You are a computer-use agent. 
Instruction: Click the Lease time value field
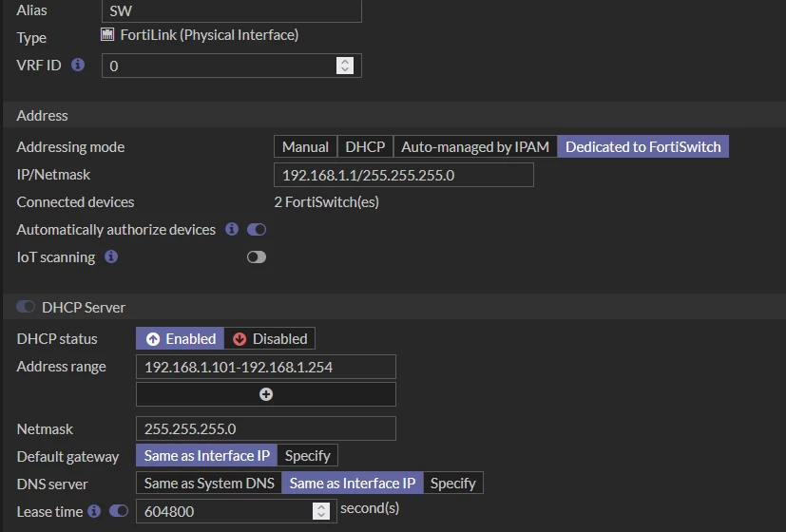point(236,511)
